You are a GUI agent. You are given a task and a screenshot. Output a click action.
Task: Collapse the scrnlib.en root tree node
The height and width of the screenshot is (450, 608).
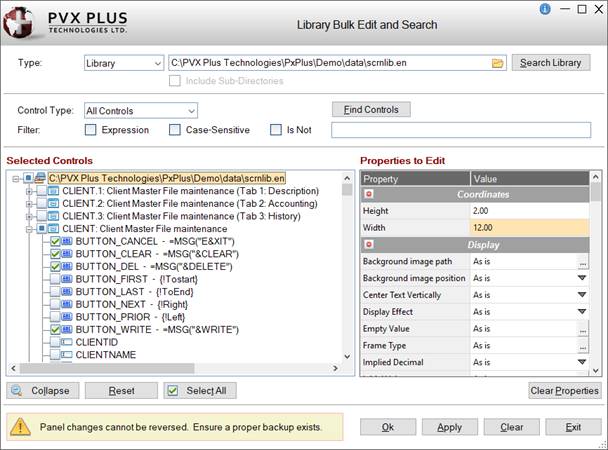[16, 179]
